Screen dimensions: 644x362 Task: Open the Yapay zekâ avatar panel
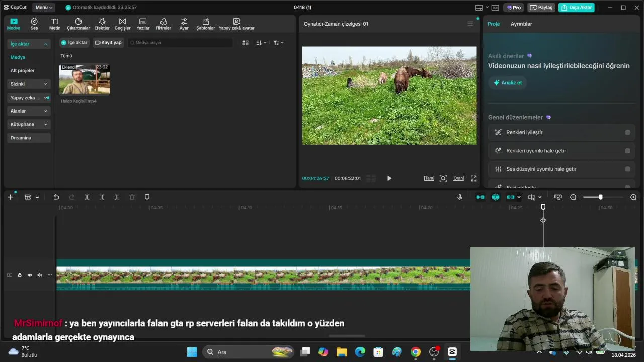[236, 24]
